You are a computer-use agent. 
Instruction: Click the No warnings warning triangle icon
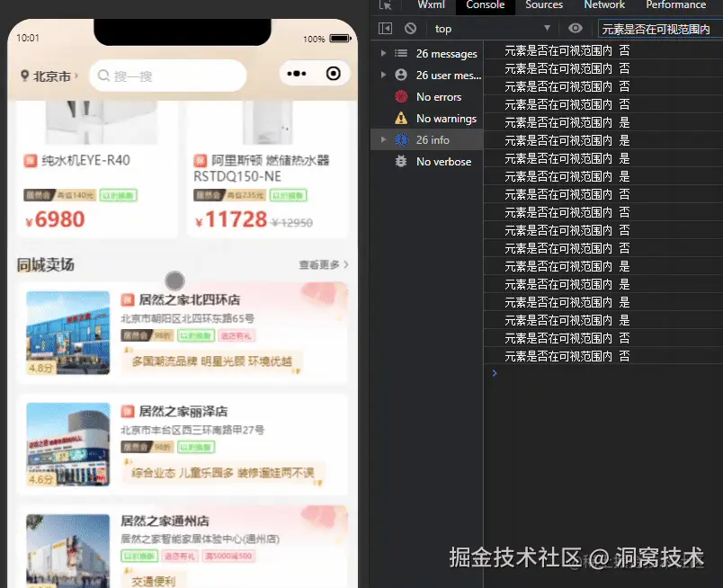click(400, 118)
